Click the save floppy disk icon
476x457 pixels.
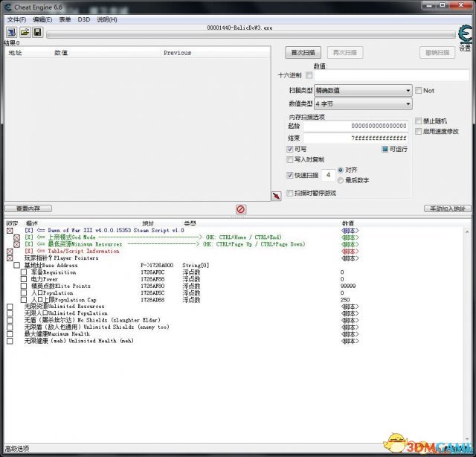(38, 32)
